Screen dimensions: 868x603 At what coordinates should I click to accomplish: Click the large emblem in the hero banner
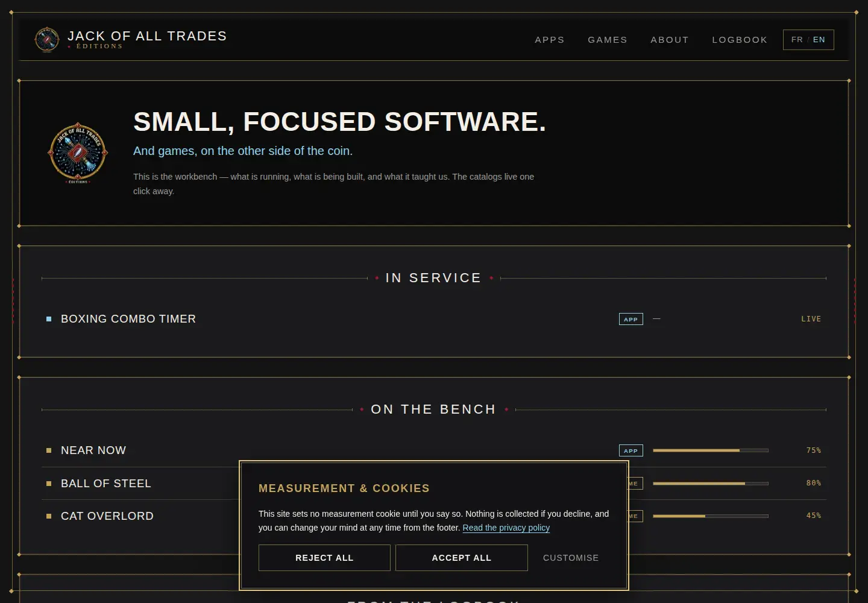78,153
